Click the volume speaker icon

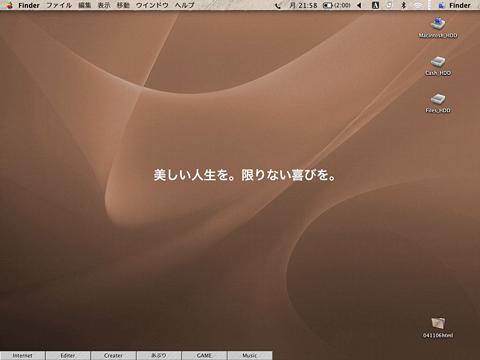[359, 5]
